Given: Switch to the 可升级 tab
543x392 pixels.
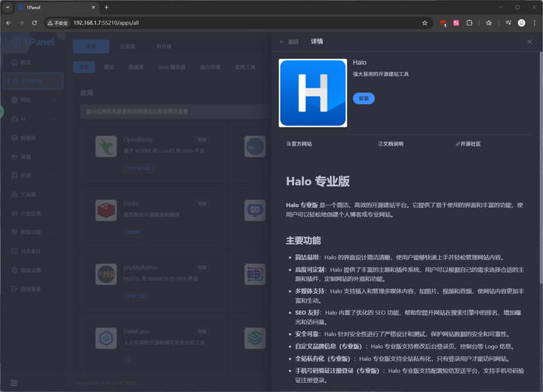Looking at the screenshot, I should pyautogui.click(x=164, y=47).
